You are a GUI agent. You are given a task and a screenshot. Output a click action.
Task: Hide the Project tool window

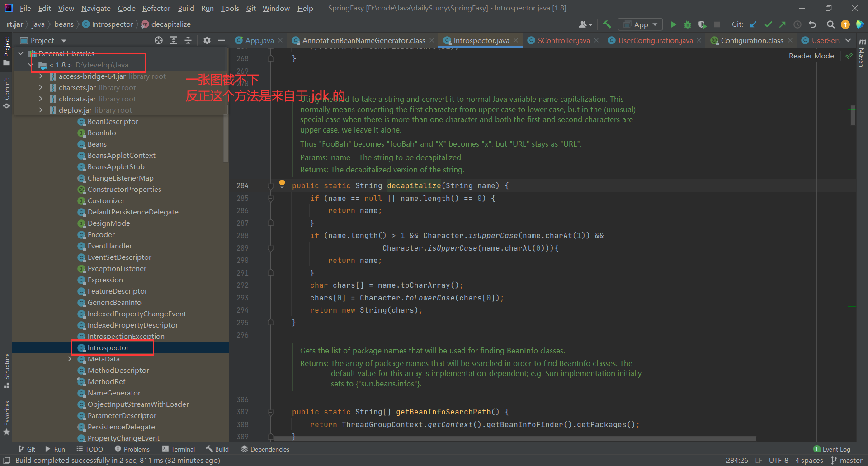222,40
